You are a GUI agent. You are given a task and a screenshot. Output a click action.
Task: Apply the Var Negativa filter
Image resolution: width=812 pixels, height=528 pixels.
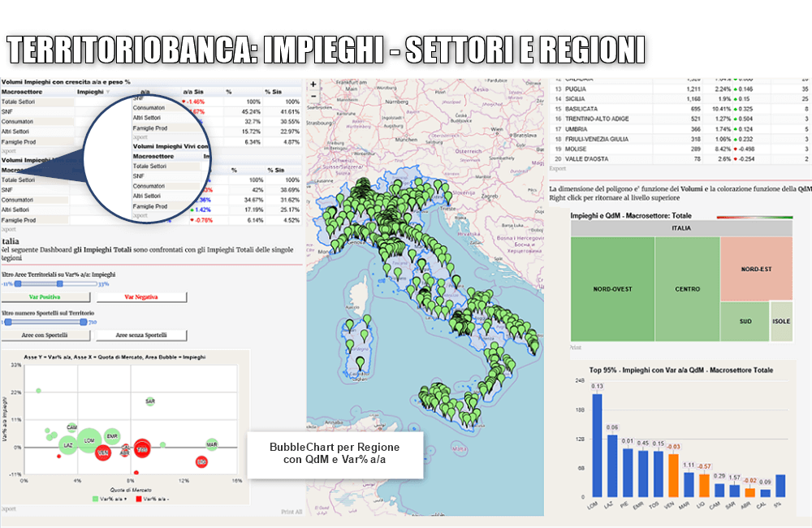pyautogui.click(x=140, y=297)
